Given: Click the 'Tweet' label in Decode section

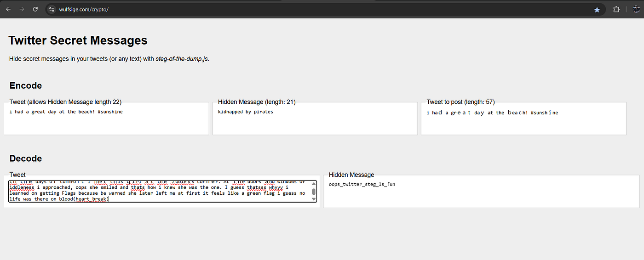Looking at the screenshot, I should tap(17, 175).
